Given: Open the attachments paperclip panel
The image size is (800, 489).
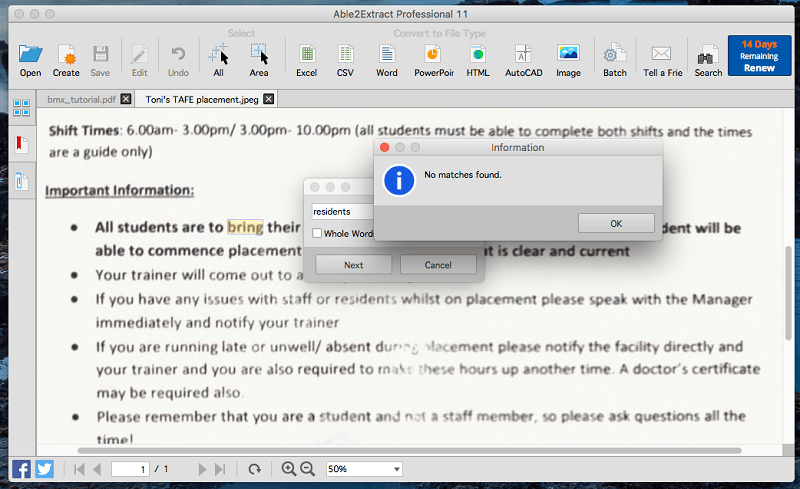Looking at the screenshot, I should 21,181.
